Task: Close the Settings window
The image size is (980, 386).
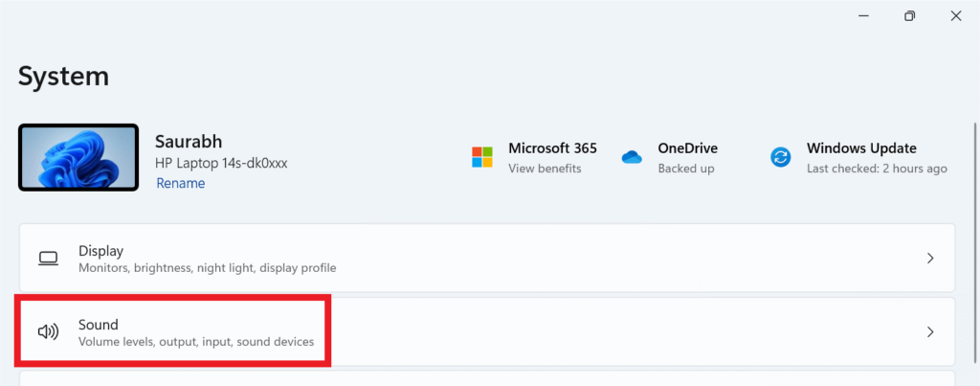Action: (x=955, y=15)
